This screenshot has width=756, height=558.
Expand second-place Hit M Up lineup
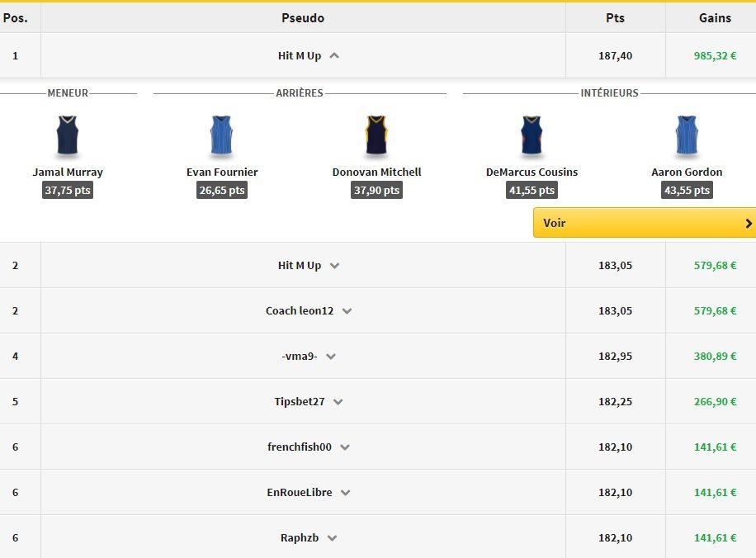tap(334, 266)
